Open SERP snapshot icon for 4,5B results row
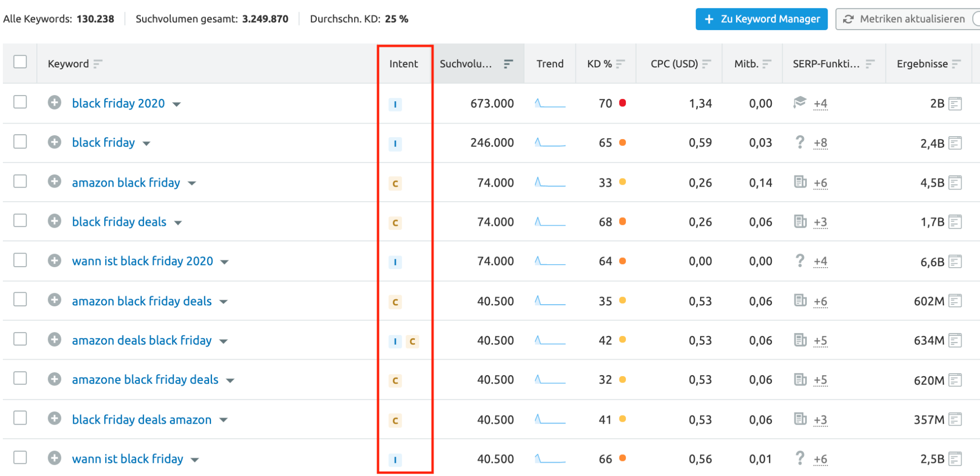Image resolution: width=980 pixels, height=476 pixels. pos(955,183)
